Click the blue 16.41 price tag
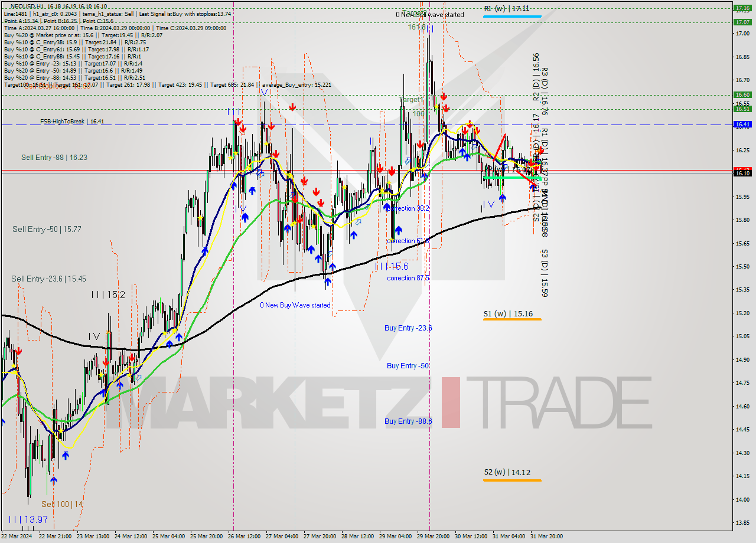Viewport: 756px width, 543px height. (742, 124)
